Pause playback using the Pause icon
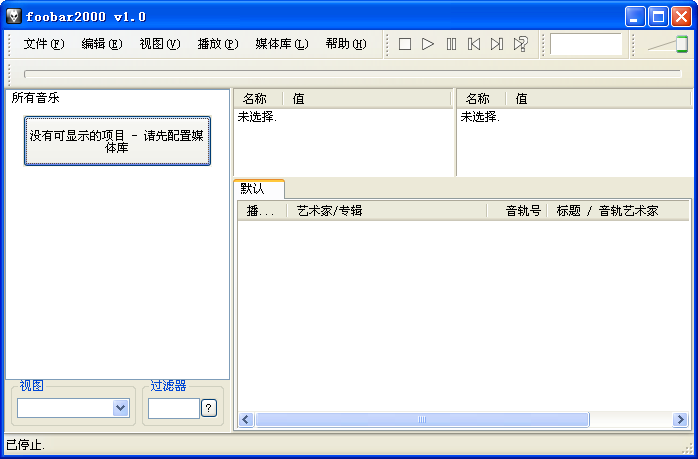The image size is (698, 459). coord(451,44)
